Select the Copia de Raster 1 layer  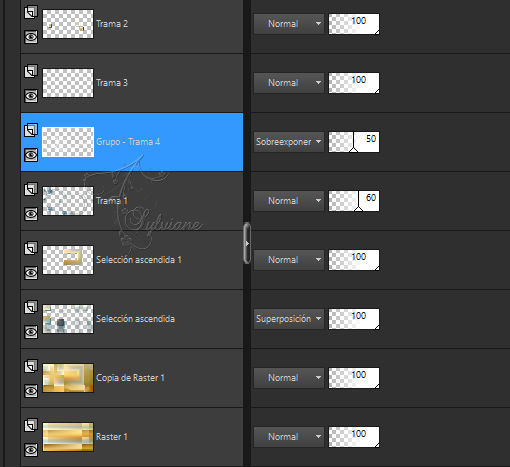(x=132, y=378)
